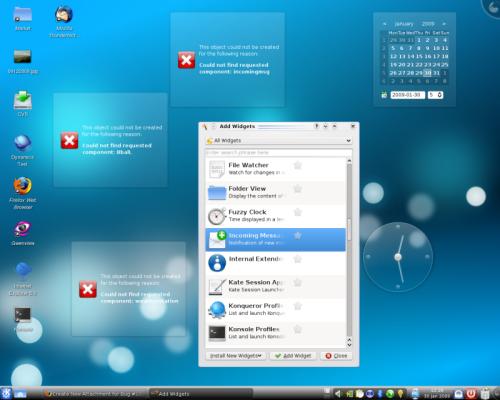Click the scroll up arrow of the widget list
The image size is (500, 400).
tap(349, 161)
